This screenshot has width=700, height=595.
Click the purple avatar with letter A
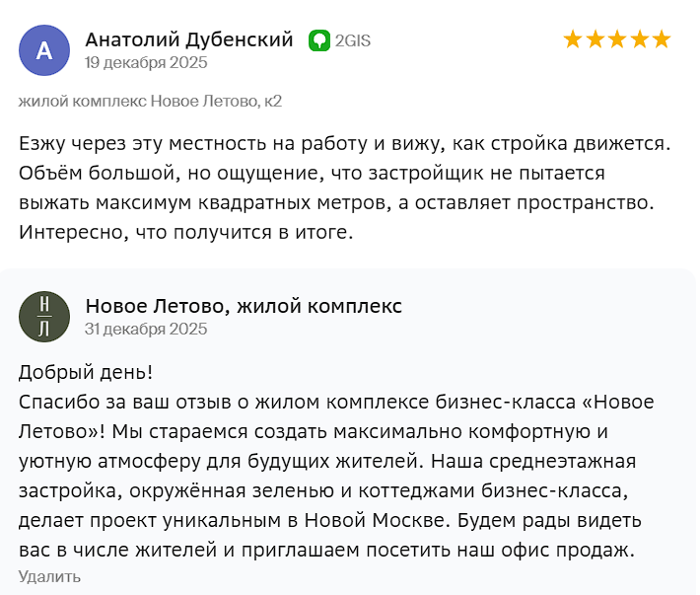pyautogui.click(x=44, y=50)
